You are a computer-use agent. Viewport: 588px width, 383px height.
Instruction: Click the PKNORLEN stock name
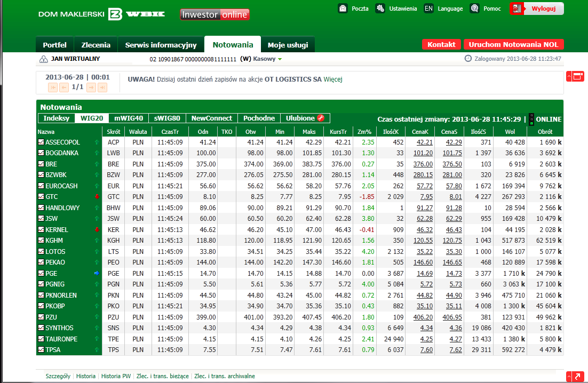point(61,296)
